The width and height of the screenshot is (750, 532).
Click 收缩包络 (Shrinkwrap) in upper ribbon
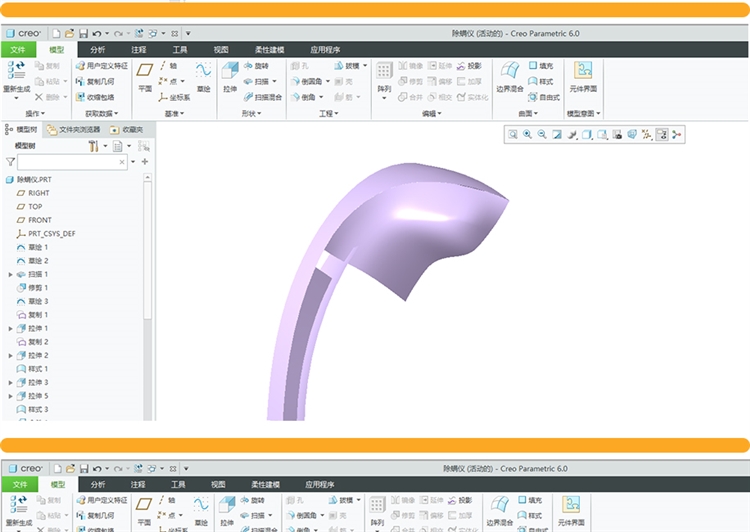point(95,97)
